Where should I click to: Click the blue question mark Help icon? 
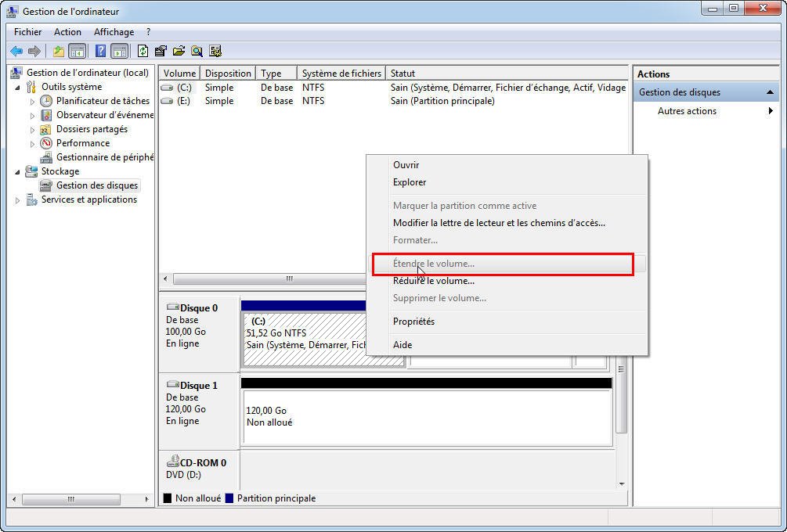100,51
